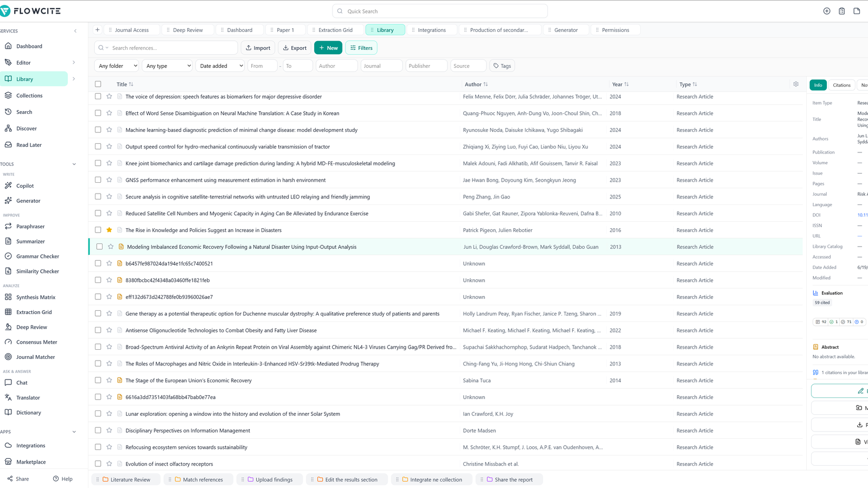The height and width of the screenshot is (488, 868).
Task: Collapse the Apps sidebar section
Action: 74,432
